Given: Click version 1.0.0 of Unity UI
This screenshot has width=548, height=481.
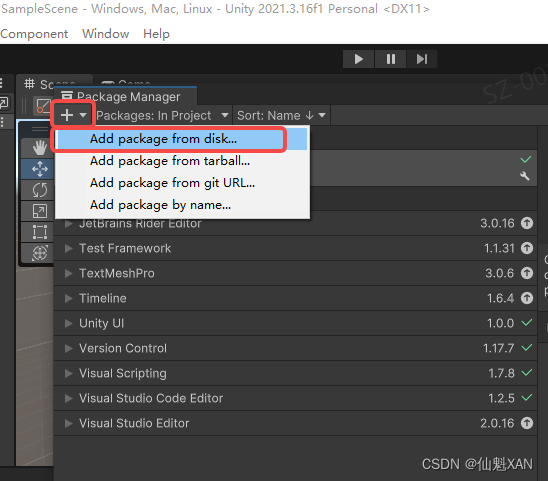Looking at the screenshot, I should [500, 323].
